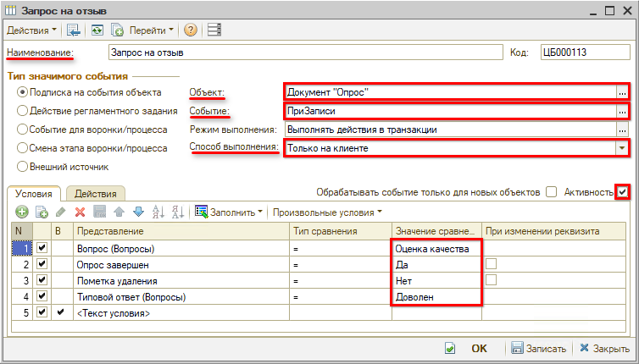Viewport: 639px width, 364px height.
Task: Click the find-in-list icon beside Действия
Action: tap(74, 30)
